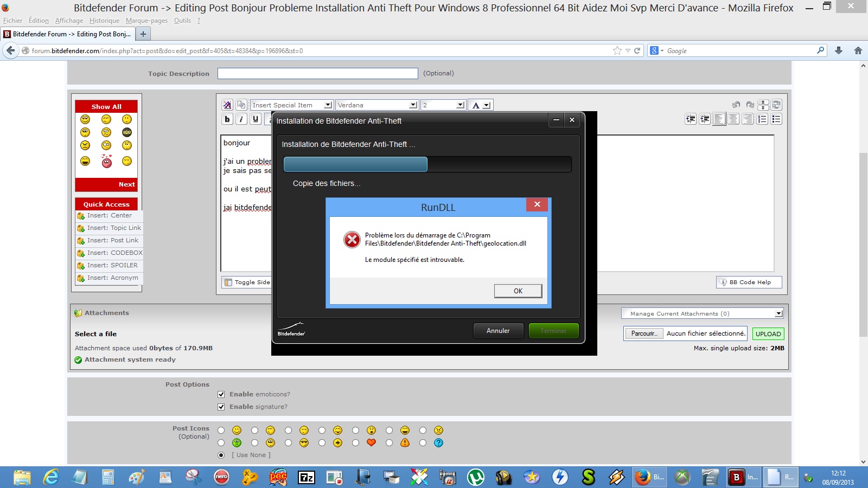868x488 pixels.
Task: Click the UPLOAD attachment button
Action: point(768,334)
